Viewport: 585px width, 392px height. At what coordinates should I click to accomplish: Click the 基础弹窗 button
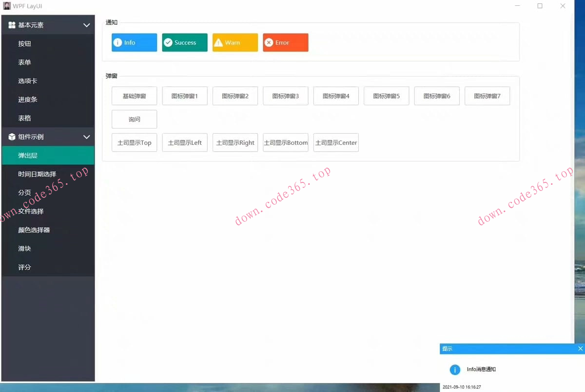tap(134, 96)
